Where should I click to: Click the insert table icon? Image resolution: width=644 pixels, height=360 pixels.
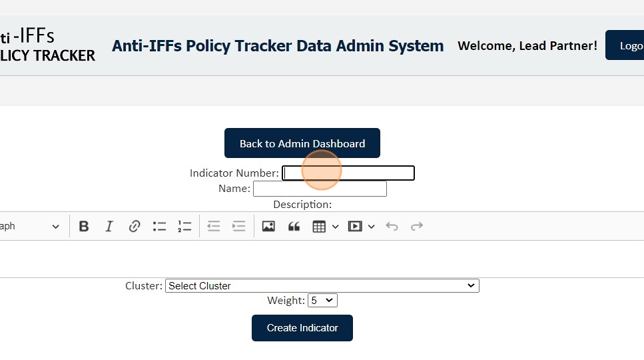319,227
